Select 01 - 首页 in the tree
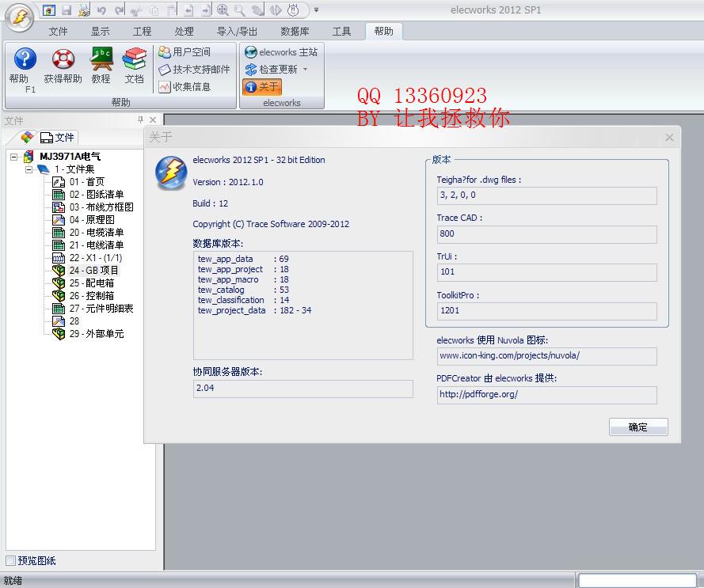Screen dimensions: 704x588 click(x=87, y=182)
